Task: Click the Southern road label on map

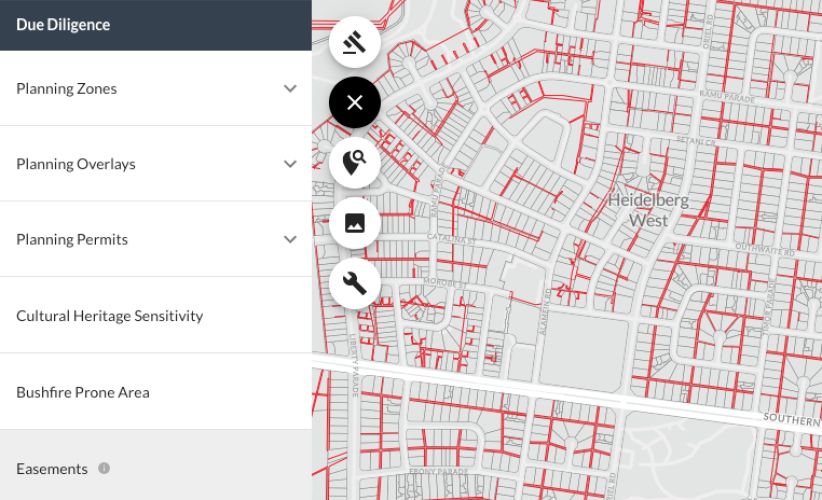Action: pyautogui.click(x=792, y=419)
